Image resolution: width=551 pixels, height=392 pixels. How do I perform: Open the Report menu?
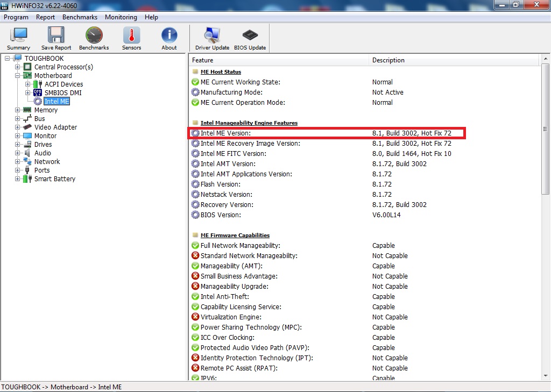coord(45,17)
